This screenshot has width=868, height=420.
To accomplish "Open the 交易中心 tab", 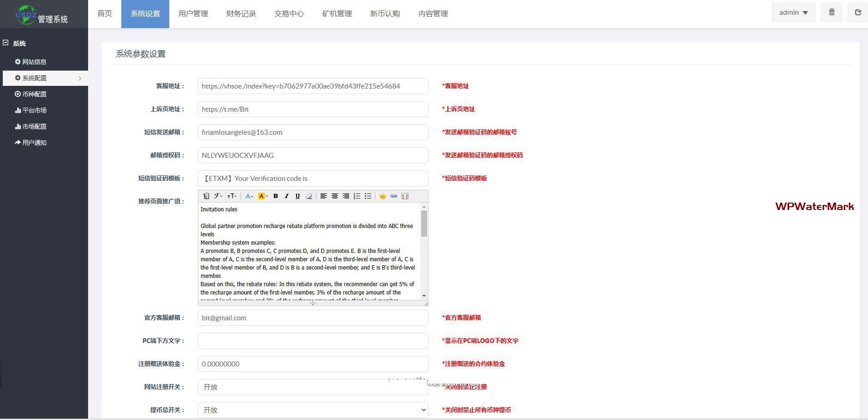I will (x=289, y=14).
